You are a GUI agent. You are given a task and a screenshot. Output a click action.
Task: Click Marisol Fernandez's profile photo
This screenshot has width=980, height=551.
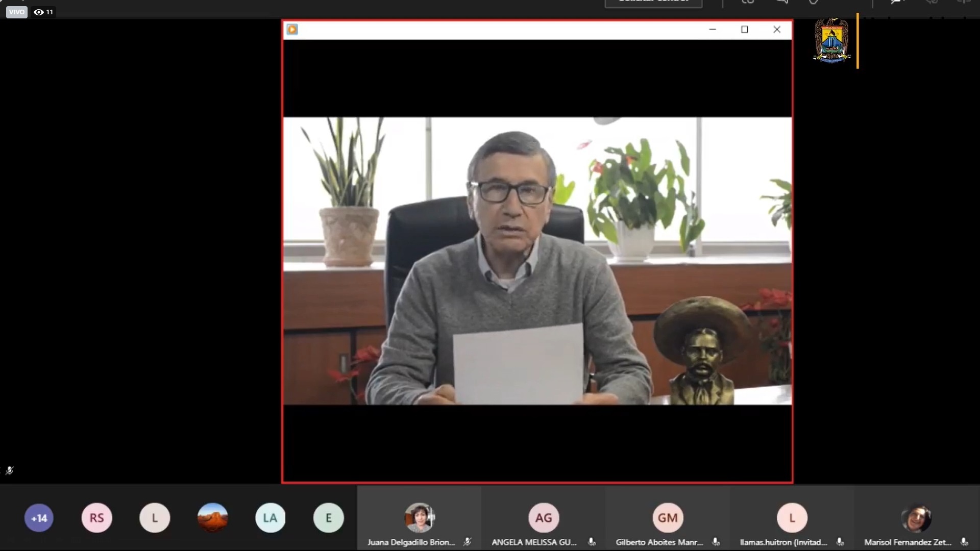[916, 518]
